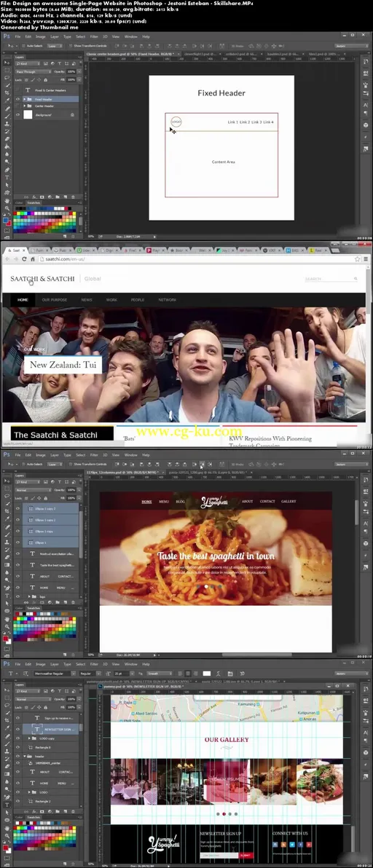Expand the Fixed Header group arrow

[x=24, y=99]
